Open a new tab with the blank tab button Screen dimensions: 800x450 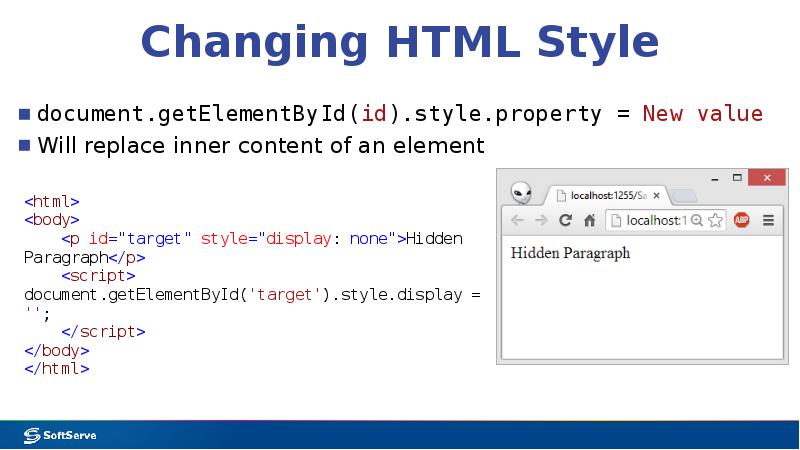point(684,196)
